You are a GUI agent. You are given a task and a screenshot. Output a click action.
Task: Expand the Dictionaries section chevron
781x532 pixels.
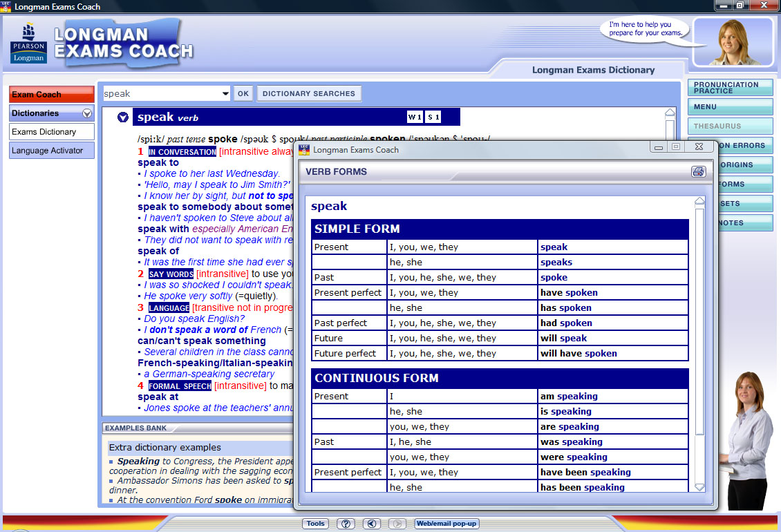pos(87,113)
